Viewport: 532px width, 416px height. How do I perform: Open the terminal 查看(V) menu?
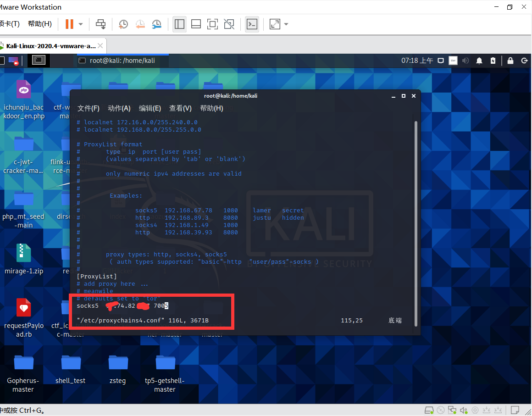click(181, 108)
